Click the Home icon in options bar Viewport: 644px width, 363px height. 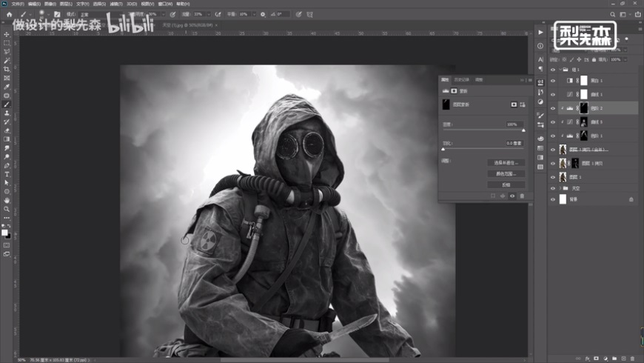[9, 14]
